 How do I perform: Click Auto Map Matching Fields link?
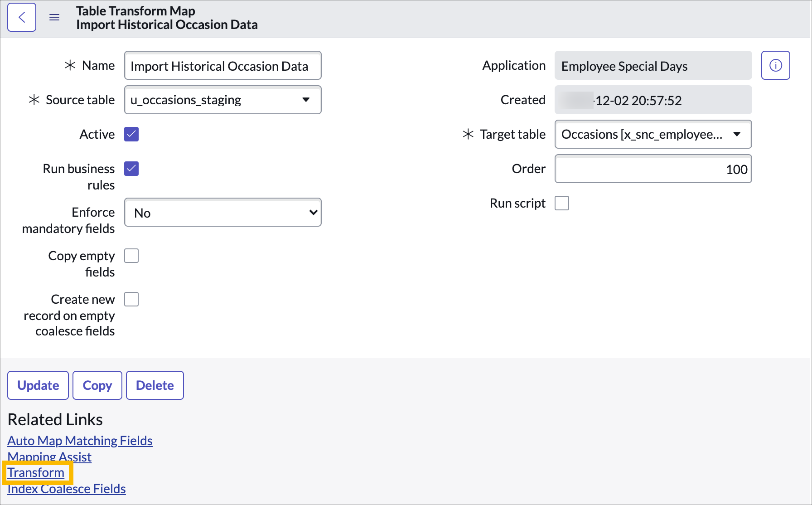(x=80, y=440)
